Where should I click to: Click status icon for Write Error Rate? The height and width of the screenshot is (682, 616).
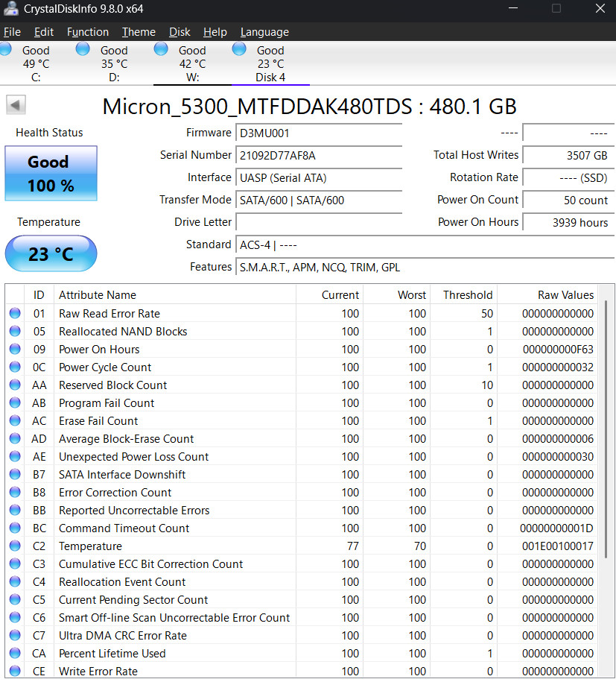(15, 671)
